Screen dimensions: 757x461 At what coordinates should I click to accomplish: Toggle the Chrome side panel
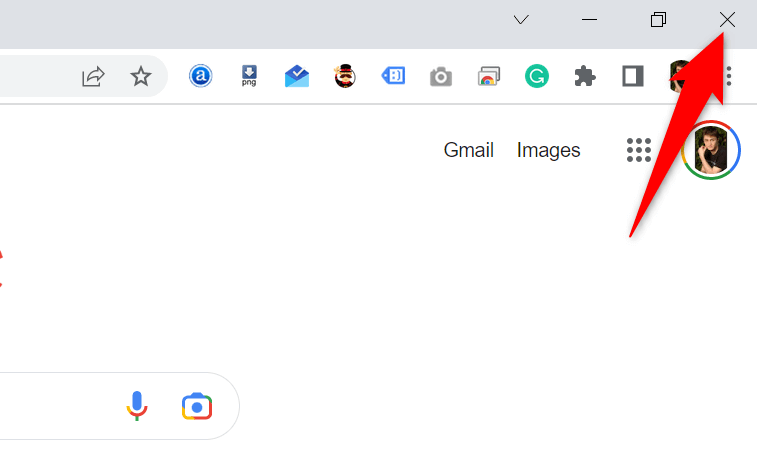click(x=632, y=77)
